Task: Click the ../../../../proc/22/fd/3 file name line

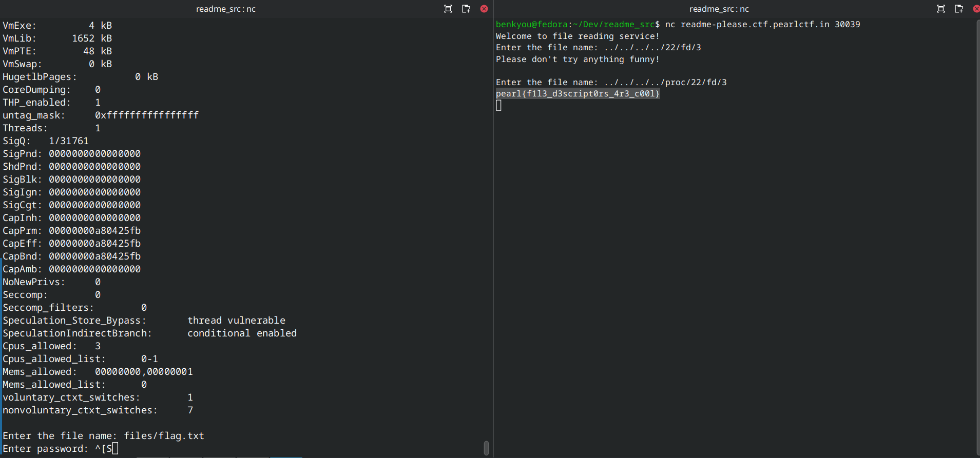Action: coord(611,82)
